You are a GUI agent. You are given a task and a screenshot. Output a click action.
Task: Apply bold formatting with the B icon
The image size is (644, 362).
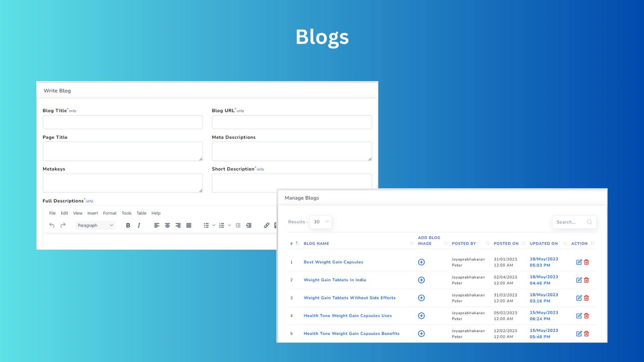[128, 225]
